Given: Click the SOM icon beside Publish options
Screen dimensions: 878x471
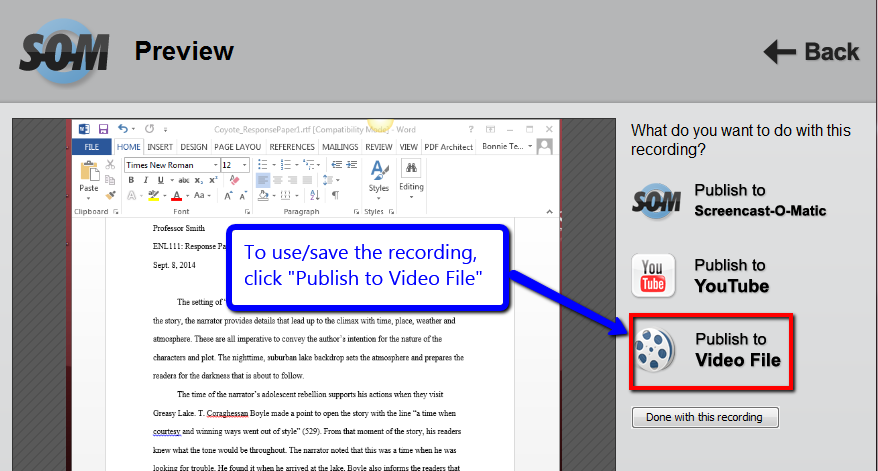Looking at the screenshot, I should pyautogui.click(x=656, y=200).
